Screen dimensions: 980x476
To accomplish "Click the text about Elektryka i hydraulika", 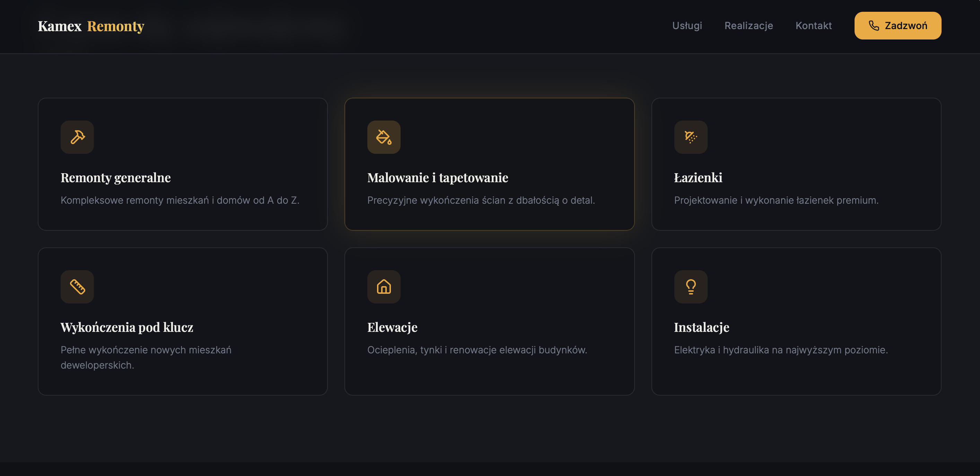I will 781,350.
